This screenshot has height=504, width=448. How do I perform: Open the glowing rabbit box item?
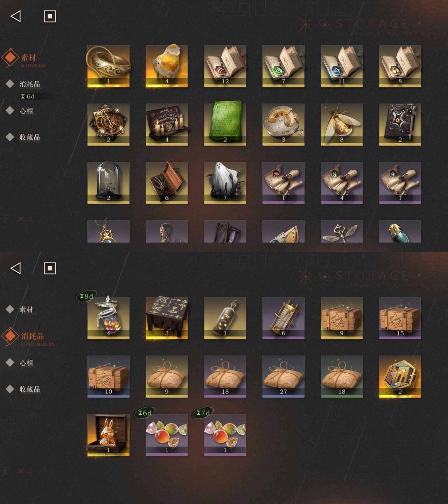(108, 435)
